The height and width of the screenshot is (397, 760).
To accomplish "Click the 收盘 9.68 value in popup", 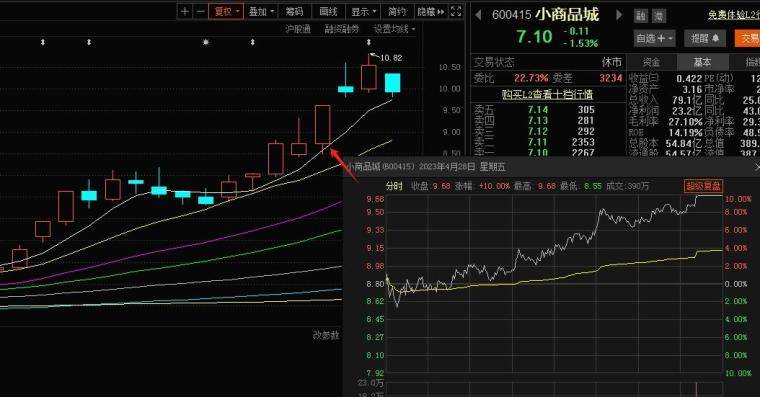I will click(441, 186).
